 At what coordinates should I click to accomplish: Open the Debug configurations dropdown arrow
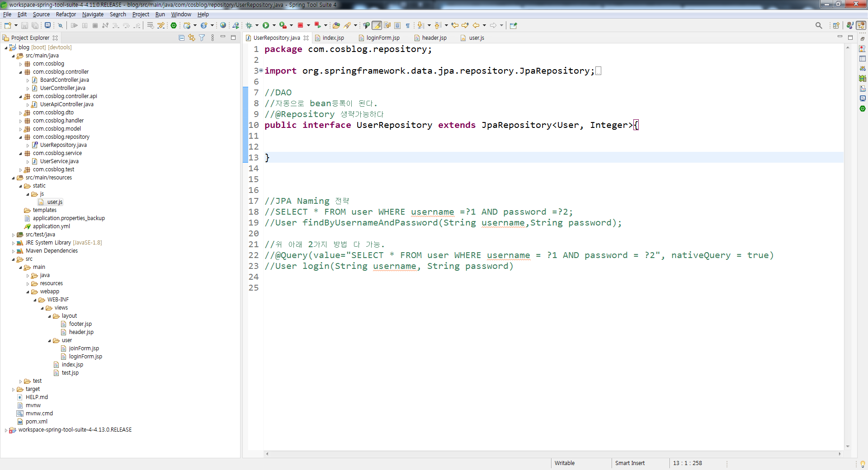click(257, 26)
